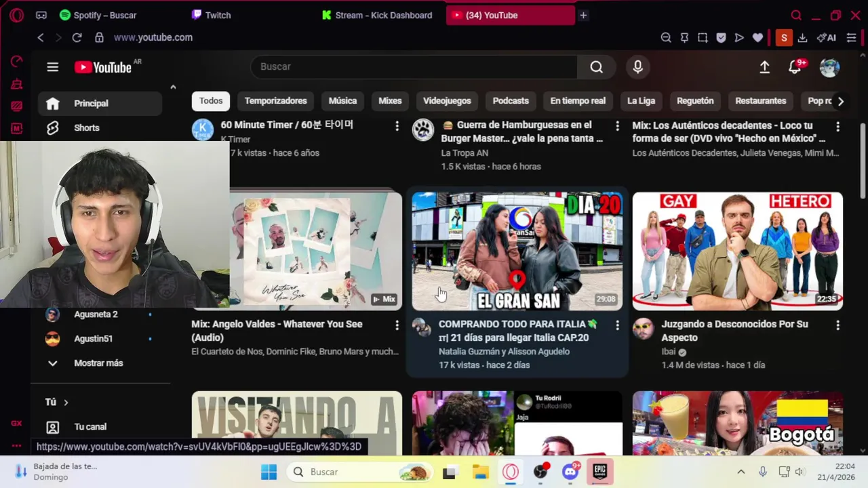Open Opera easy setup sliders icon
The width and height of the screenshot is (868, 488).
click(851, 38)
